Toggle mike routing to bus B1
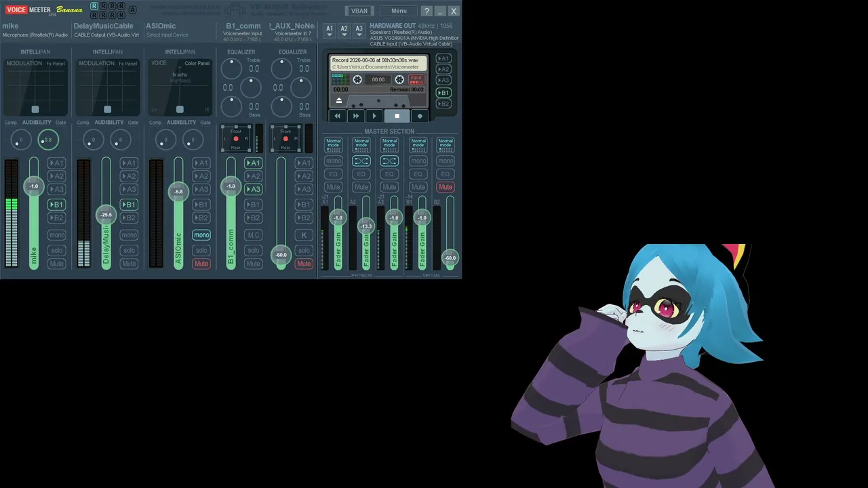The width and height of the screenshot is (868, 488). pos(56,204)
